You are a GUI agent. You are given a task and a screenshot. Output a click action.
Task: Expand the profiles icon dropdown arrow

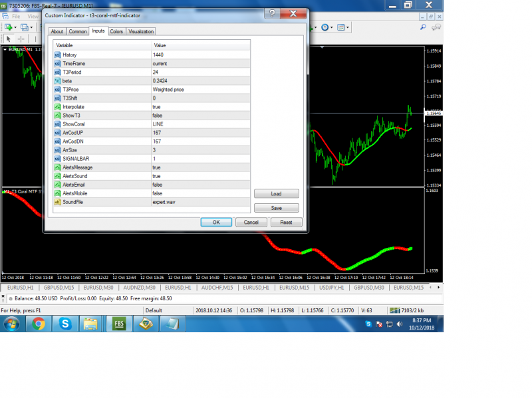point(31,27)
